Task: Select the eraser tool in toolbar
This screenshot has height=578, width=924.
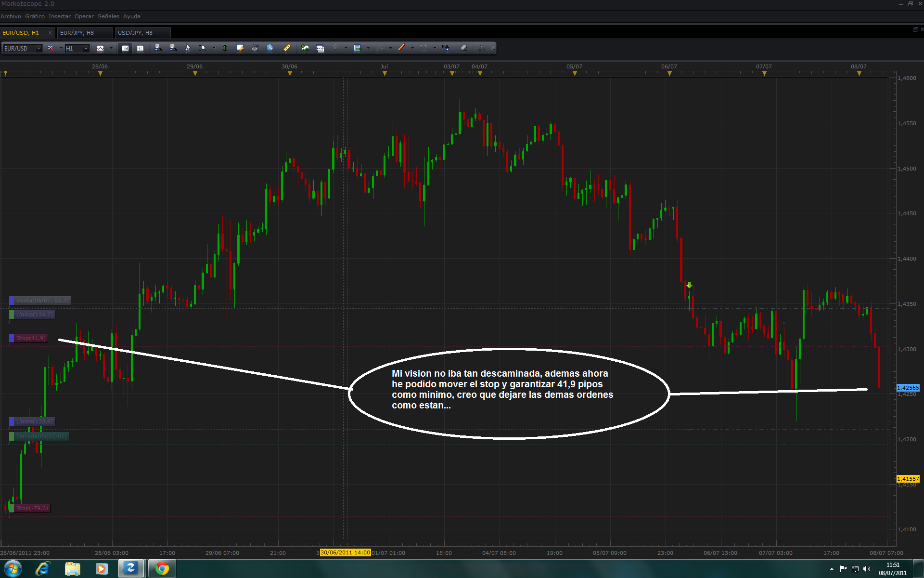Action: [464, 48]
